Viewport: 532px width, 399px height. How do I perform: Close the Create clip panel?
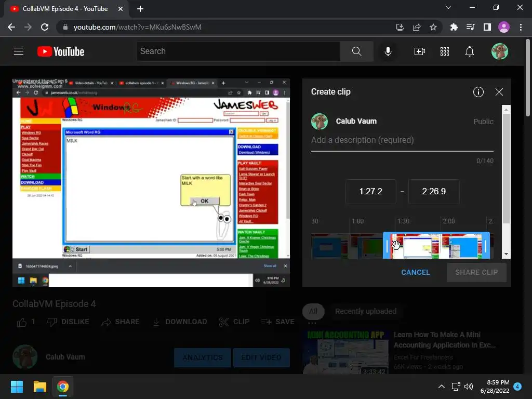(x=499, y=92)
